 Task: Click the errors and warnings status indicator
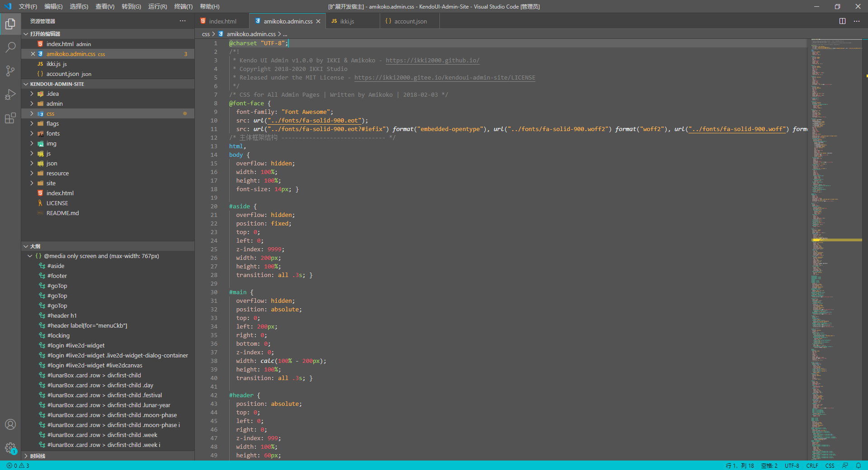[18, 465]
